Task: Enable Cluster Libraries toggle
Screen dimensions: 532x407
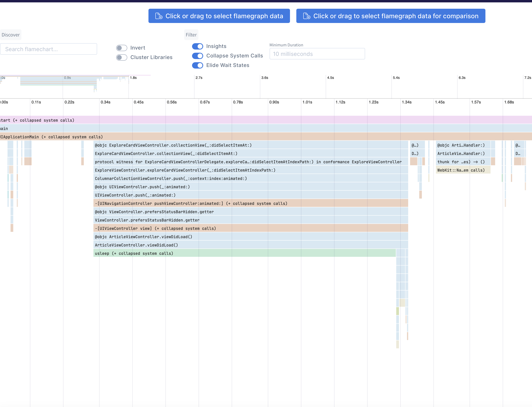Action: pos(122,57)
